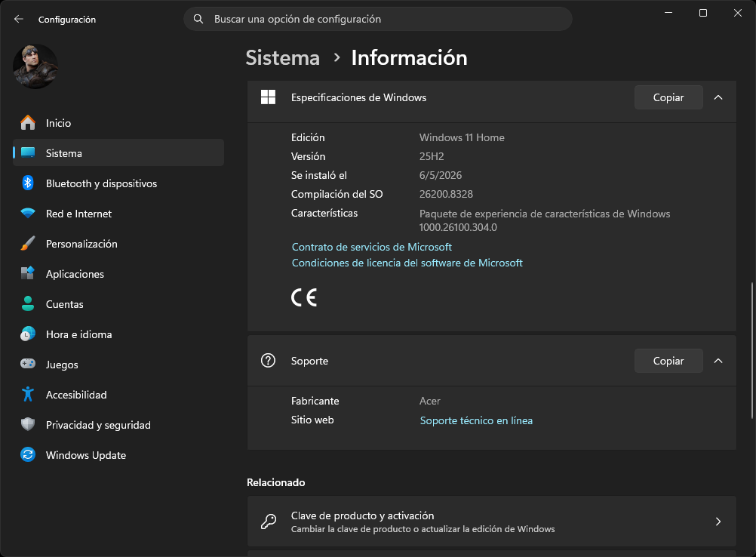The image size is (756, 557).
Task: Select Aplicaciones in the sidebar
Action: [118, 274]
